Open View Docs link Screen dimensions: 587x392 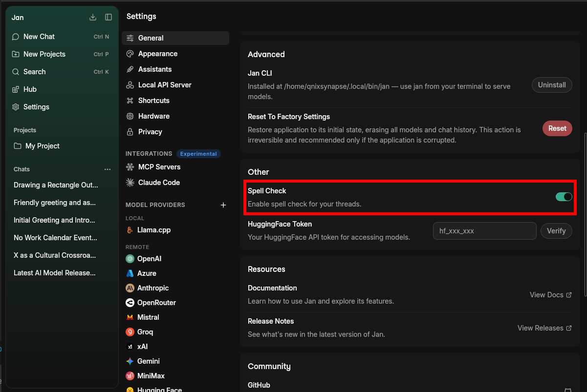[551, 295]
